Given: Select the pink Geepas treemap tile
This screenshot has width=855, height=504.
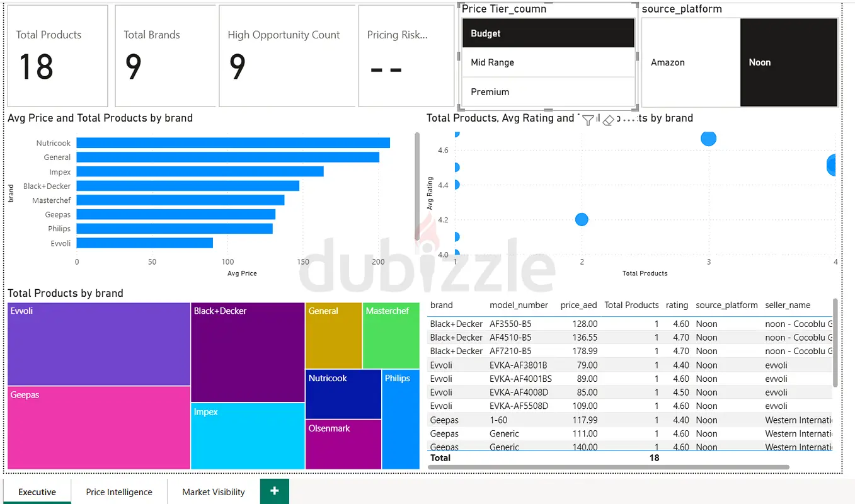Looking at the screenshot, I should point(99,428).
